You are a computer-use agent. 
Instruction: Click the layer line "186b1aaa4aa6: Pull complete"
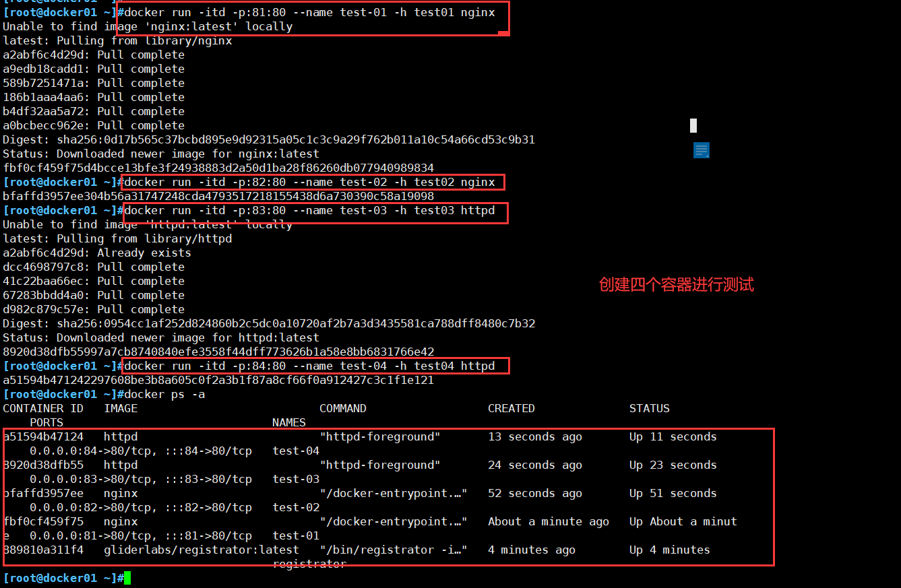click(x=94, y=97)
